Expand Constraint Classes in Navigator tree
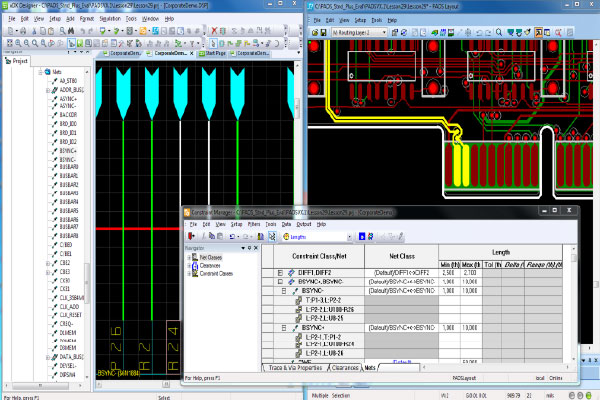The height and width of the screenshot is (400, 600). [189, 274]
